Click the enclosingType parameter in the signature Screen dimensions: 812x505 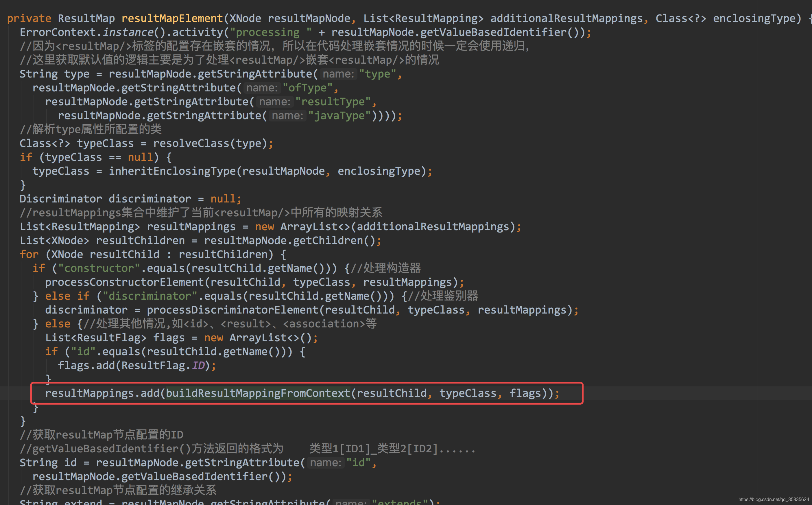754,18
